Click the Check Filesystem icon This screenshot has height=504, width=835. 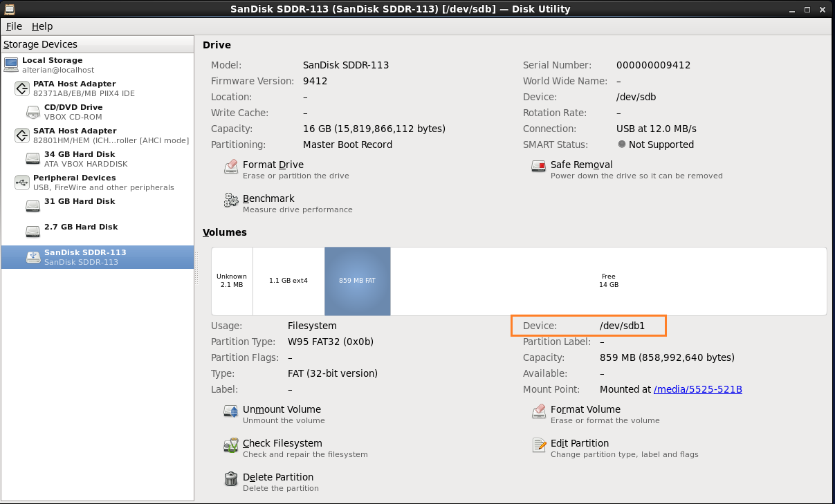[x=231, y=446]
